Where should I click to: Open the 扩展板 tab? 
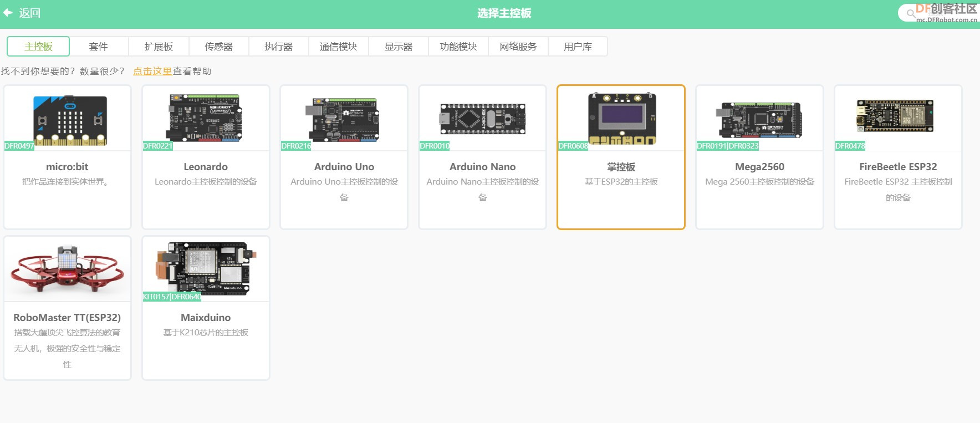(x=159, y=47)
